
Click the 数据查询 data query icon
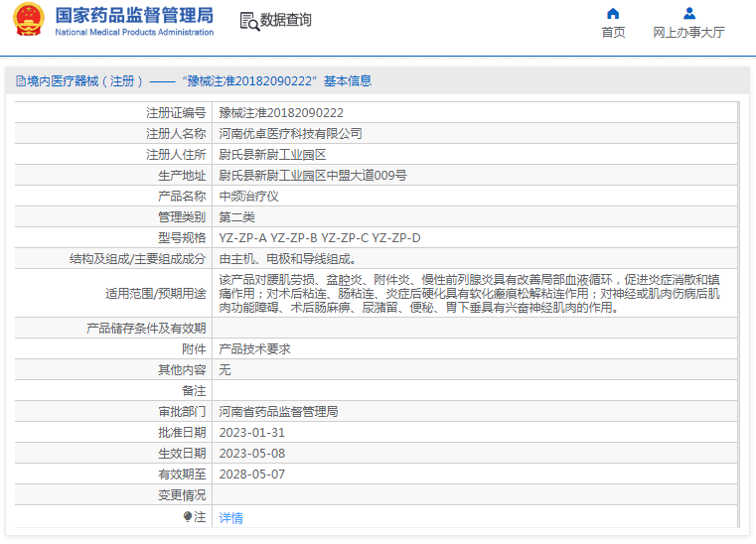tap(248, 21)
